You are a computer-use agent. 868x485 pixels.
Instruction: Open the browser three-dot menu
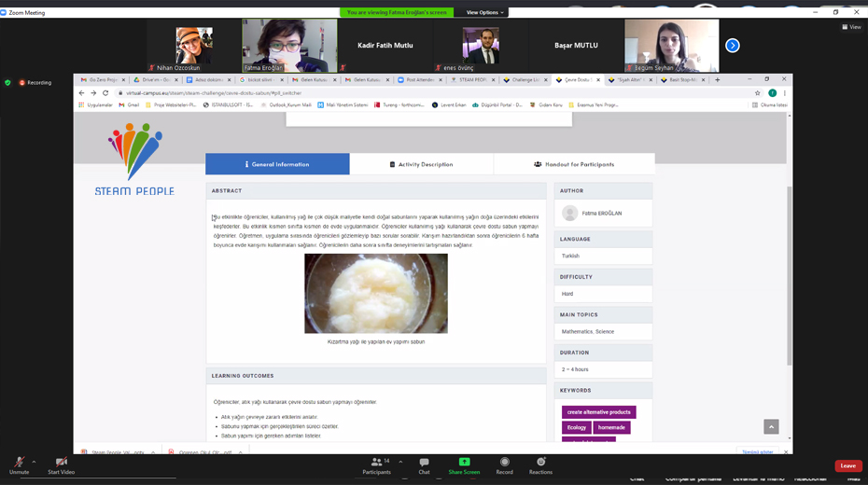[784, 93]
